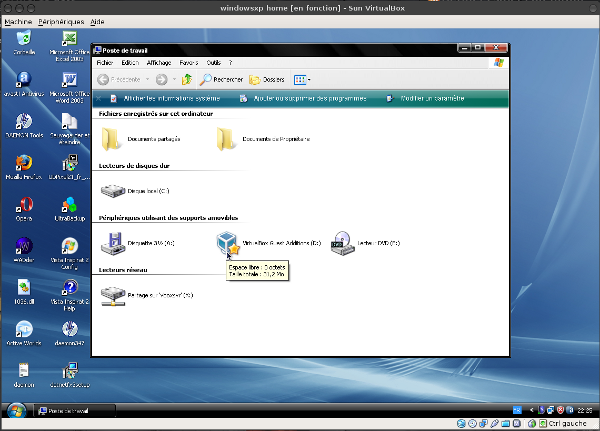This screenshot has height=431, width=600.
Task: Select the .dll file on desktop
Action: point(24,292)
